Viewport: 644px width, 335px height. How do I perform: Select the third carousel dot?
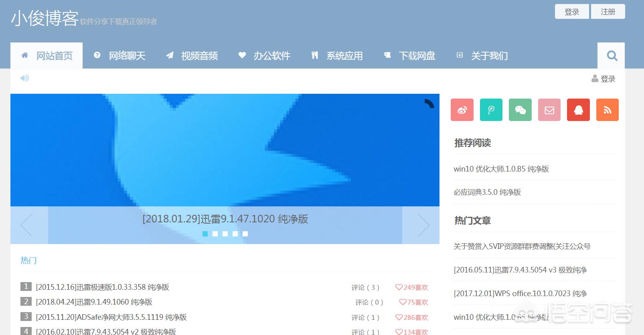pos(225,234)
